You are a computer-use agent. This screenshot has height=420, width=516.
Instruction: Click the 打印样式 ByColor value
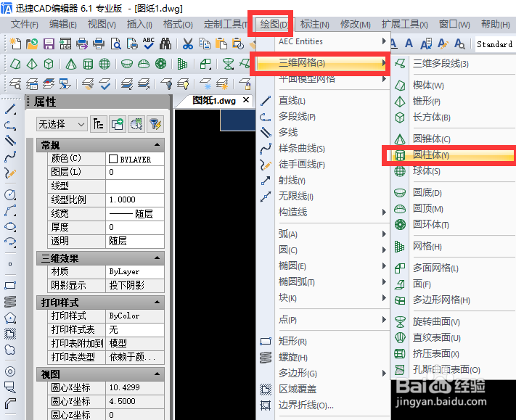click(x=135, y=316)
